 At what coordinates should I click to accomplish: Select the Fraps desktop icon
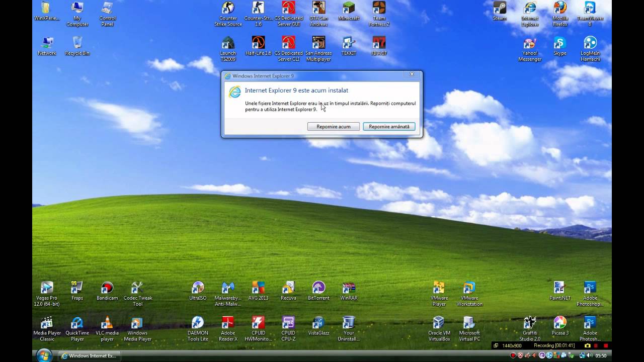(77, 291)
